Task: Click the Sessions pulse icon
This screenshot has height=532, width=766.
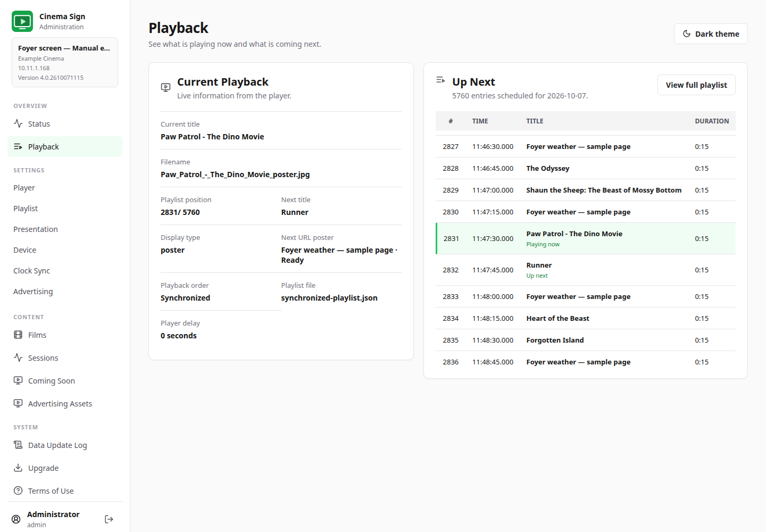Action: pos(18,358)
